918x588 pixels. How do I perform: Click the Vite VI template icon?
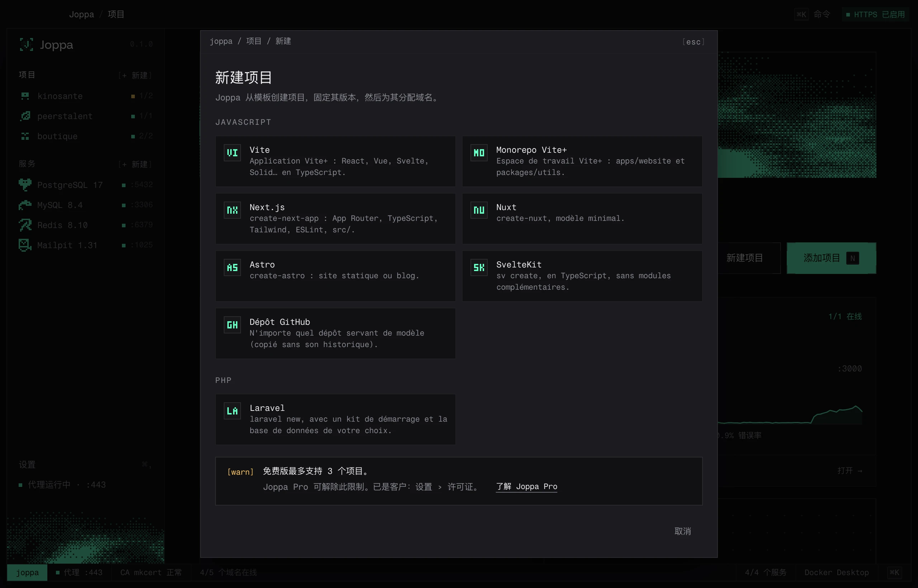click(232, 153)
